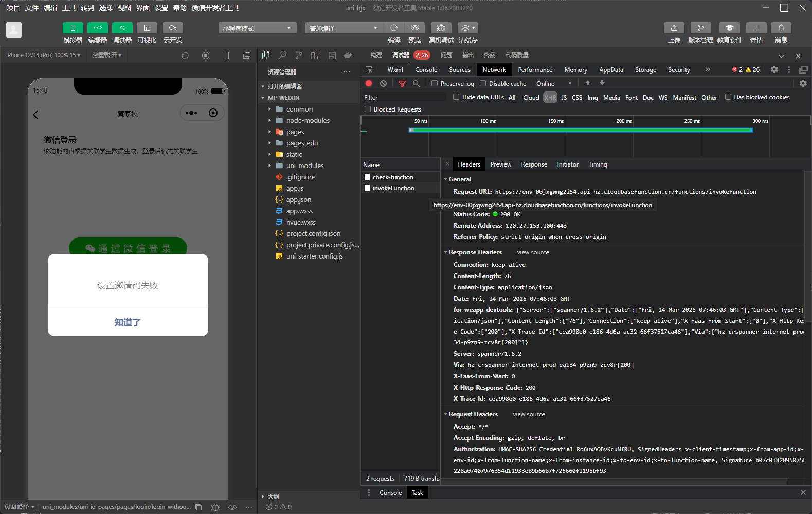This screenshot has width=812, height=514.
Task: Click view source beside Request Headers
Action: [529, 414]
